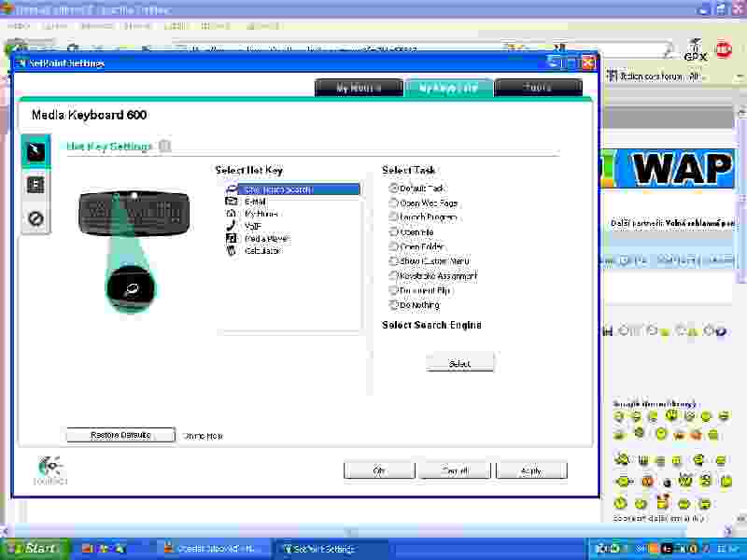Open the inactive keys (prohibited sign) sidebar icon
747x560 pixels.
[35, 218]
